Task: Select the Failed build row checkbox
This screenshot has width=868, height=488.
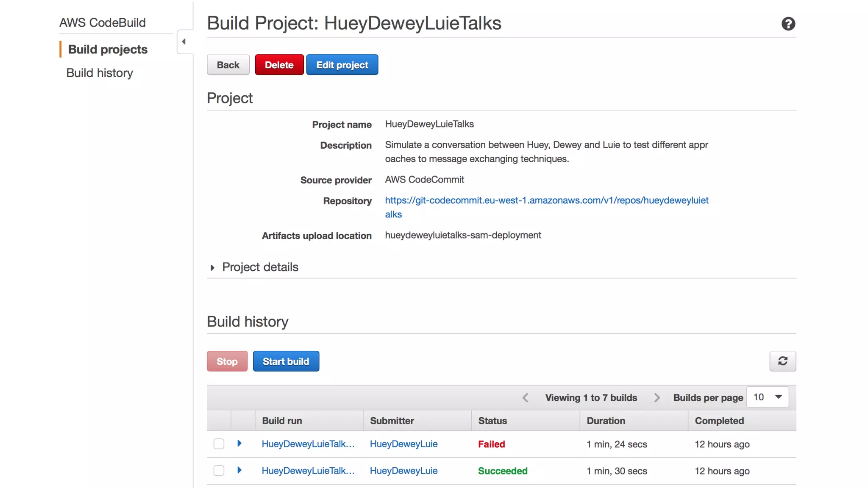Action: 219,444
